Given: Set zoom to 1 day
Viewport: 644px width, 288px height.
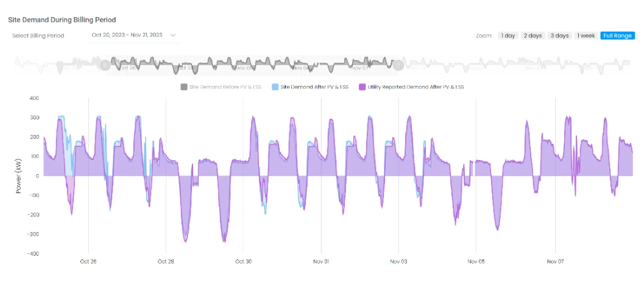Looking at the screenshot, I should [508, 36].
